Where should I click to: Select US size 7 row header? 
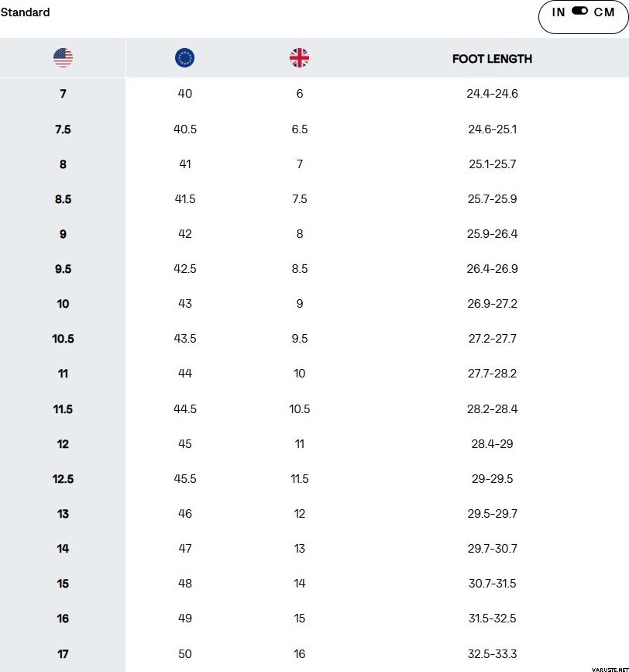tap(63, 94)
